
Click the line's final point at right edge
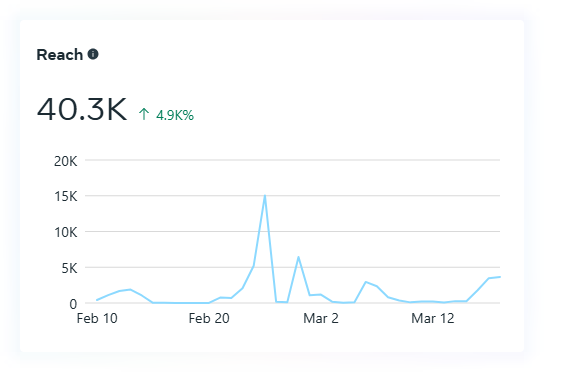pos(499,277)
